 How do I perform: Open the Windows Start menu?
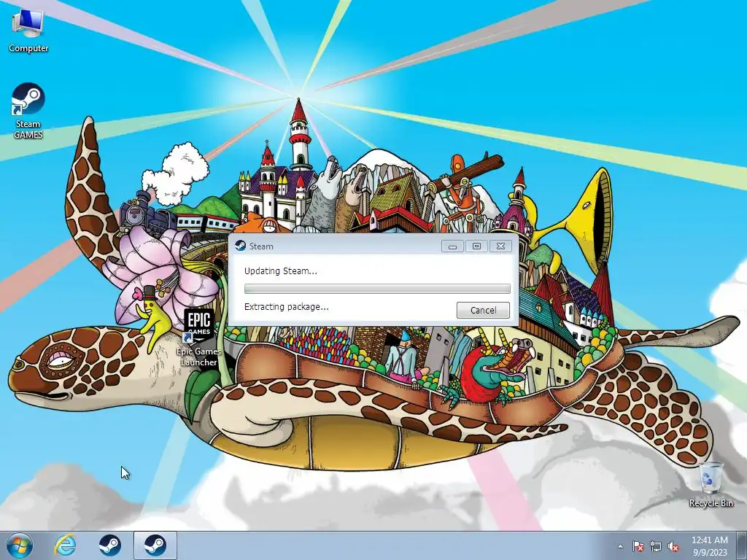pos(20,545)
